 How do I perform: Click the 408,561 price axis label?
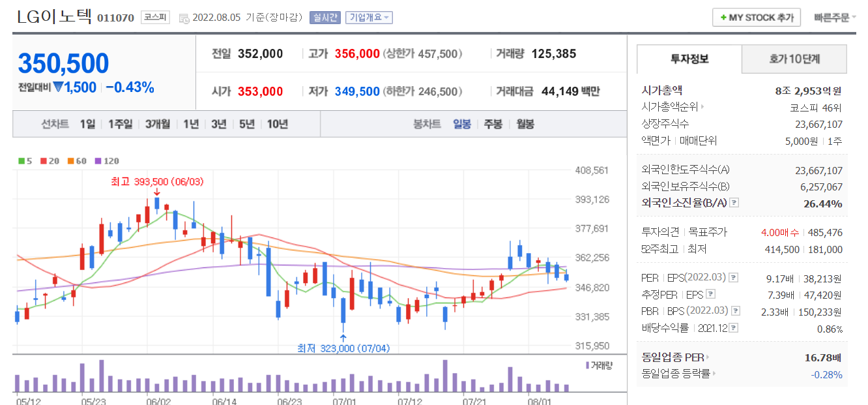pos(592,170)
